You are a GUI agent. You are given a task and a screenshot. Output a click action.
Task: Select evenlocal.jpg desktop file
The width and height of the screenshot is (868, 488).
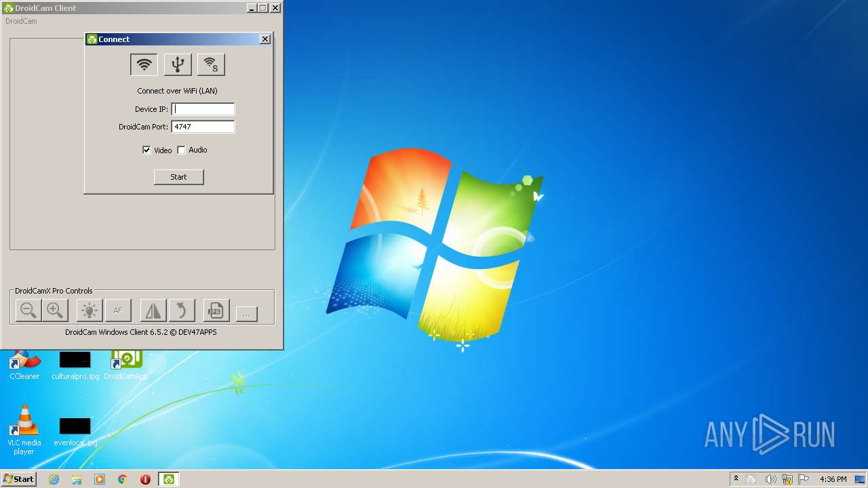click(x=75, y=431)
